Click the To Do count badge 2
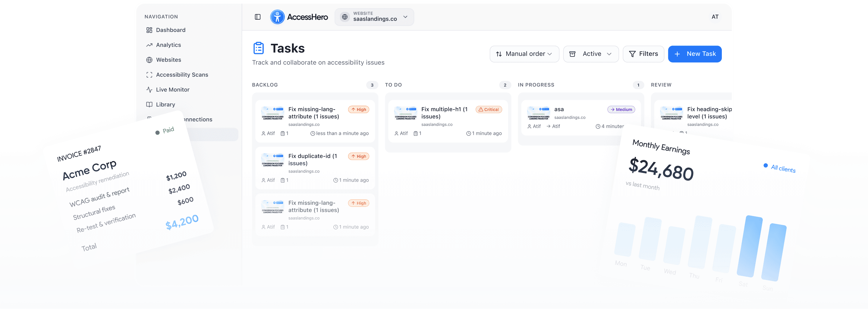The width and height of the screenshot is (868, 309). (x=505, y=85)
